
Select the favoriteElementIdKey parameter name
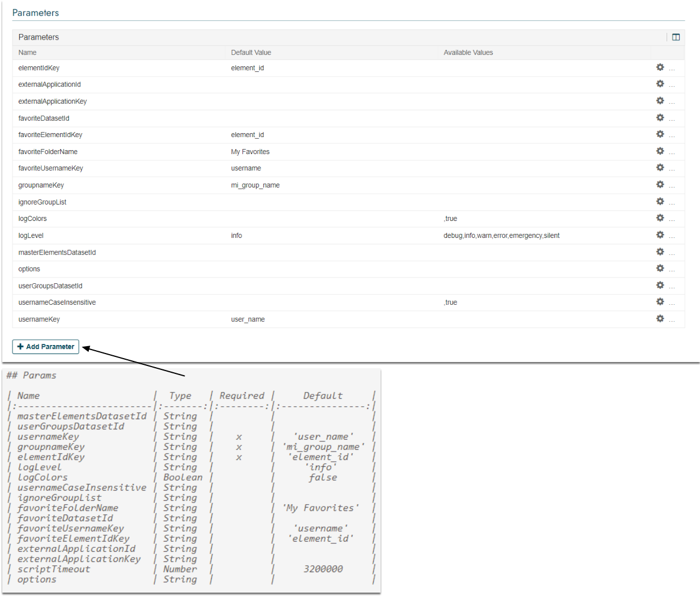pos(50,135)
